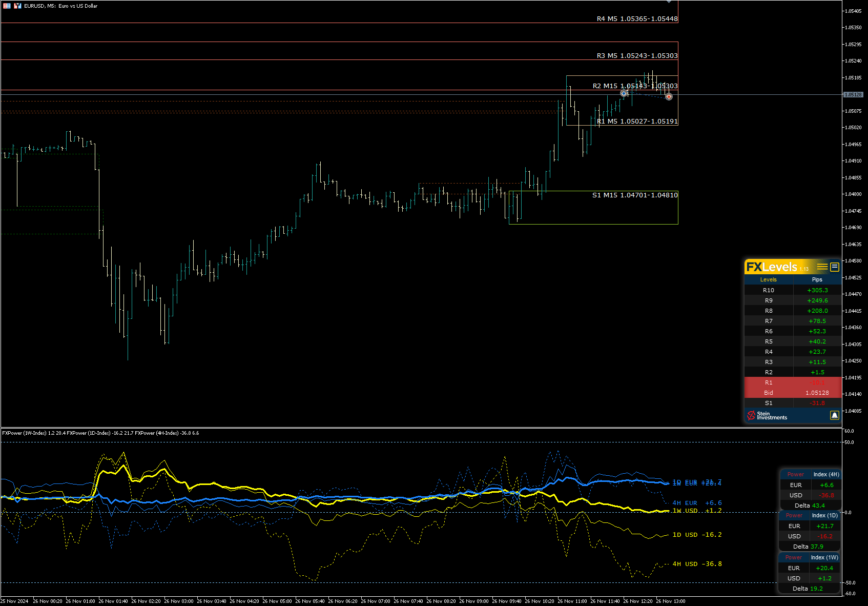
Task: Select the blue buy trade arrow marker
Action: pos(624,93)
